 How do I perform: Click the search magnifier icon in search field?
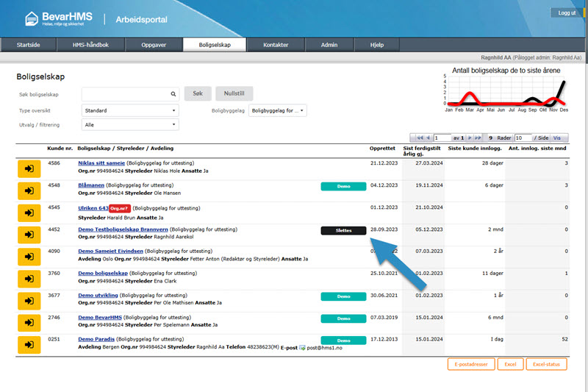[x=173, y=94]
